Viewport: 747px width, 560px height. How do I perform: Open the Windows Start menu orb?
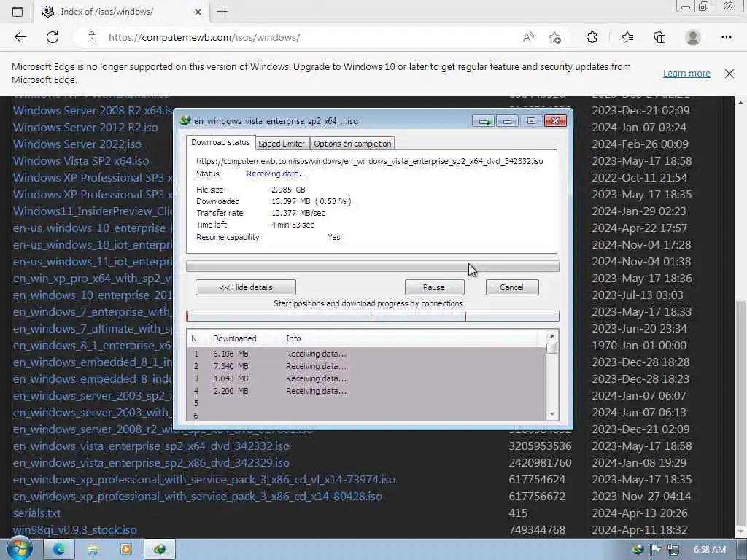click(x=18, y=549)
